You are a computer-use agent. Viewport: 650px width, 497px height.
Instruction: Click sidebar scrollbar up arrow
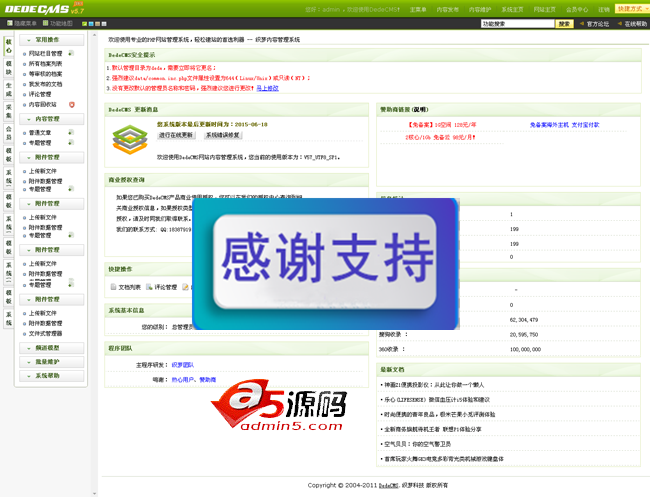(95, 36)
